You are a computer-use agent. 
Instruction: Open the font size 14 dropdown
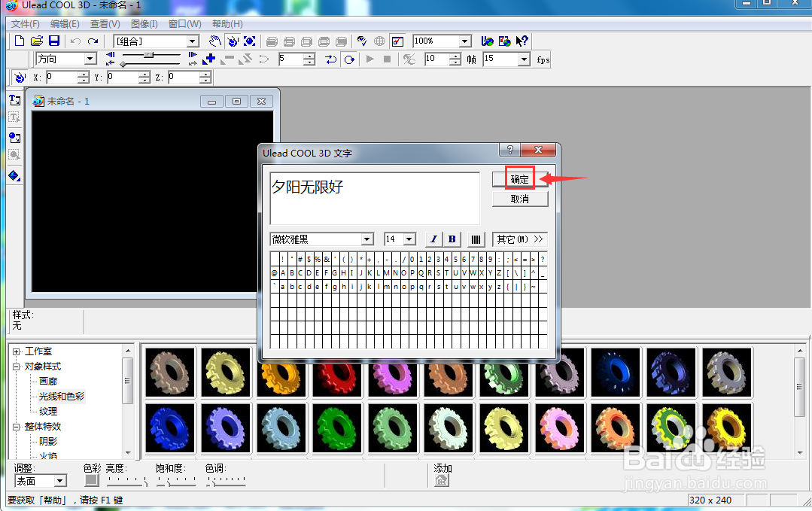(409, 239)
